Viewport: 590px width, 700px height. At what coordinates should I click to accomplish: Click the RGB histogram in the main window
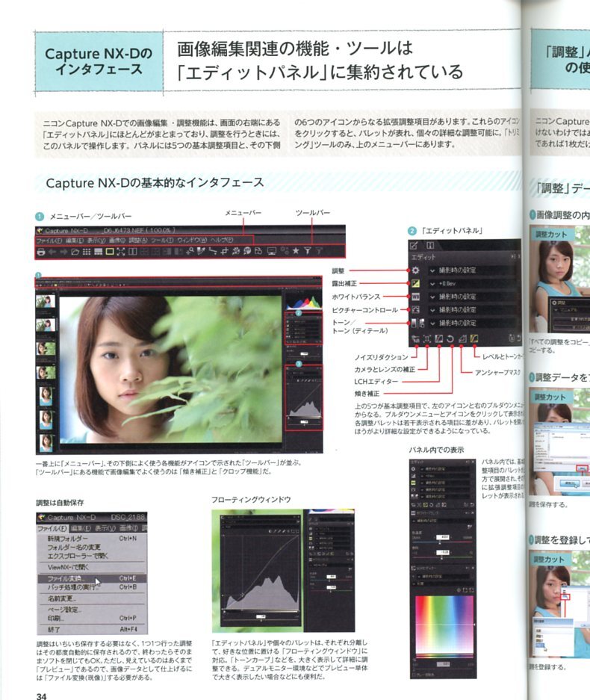point(303,303)
